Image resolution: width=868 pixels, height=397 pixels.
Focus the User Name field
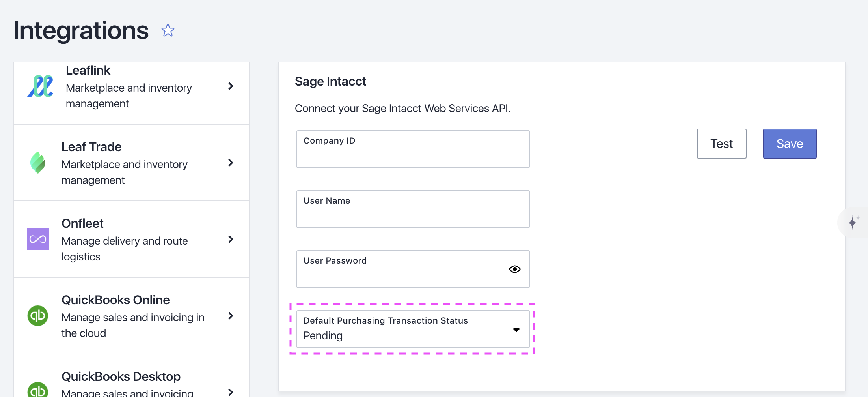click(x=413, y=209)
